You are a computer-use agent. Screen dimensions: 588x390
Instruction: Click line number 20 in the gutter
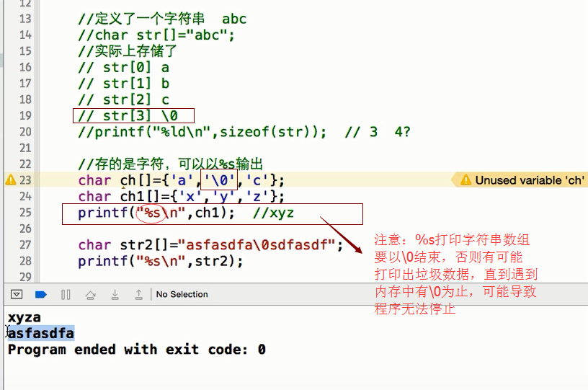tap(25, 132)
